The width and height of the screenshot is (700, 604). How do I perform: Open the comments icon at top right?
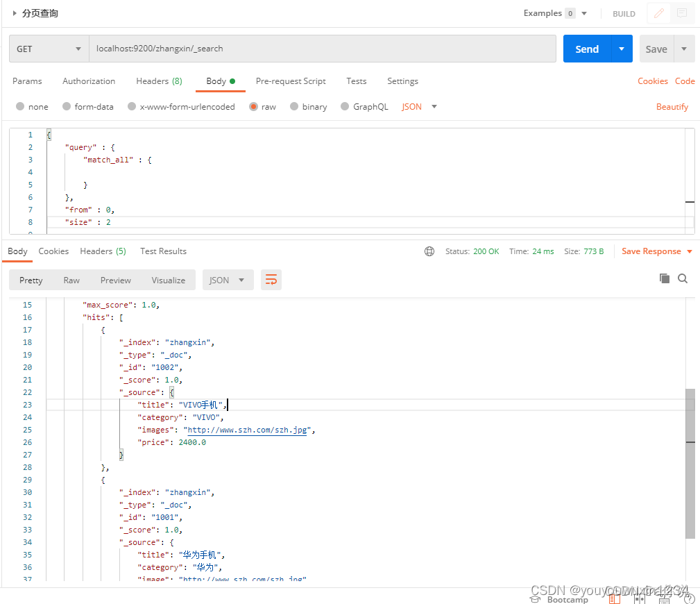tap(682, 13)
